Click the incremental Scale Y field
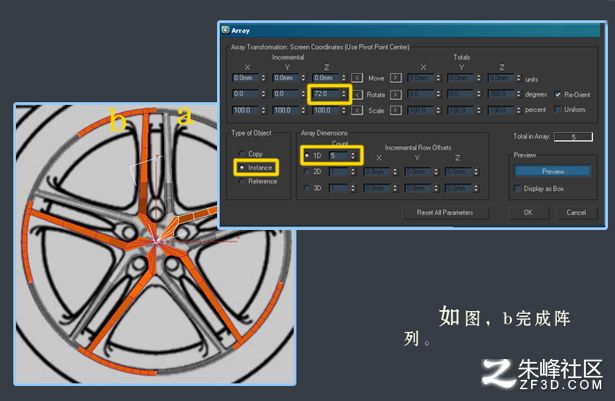The width and height of the screenshot is (615, 401). 286,110
